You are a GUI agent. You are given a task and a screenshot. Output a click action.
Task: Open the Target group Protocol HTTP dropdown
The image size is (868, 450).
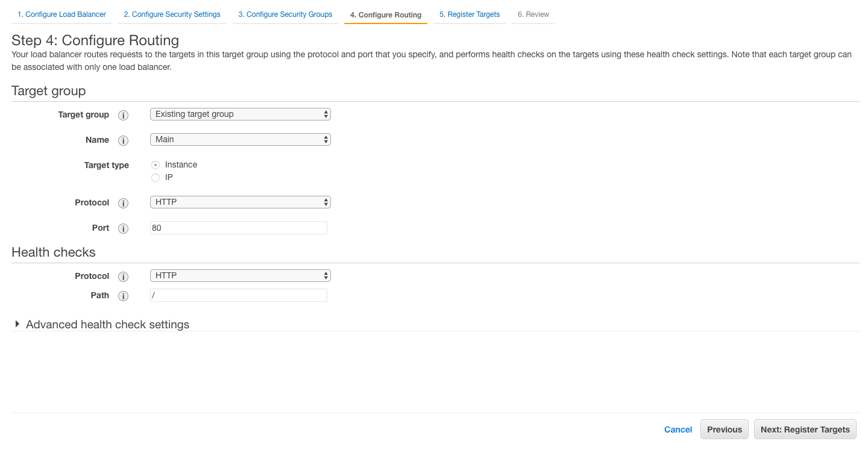[240, 202]
